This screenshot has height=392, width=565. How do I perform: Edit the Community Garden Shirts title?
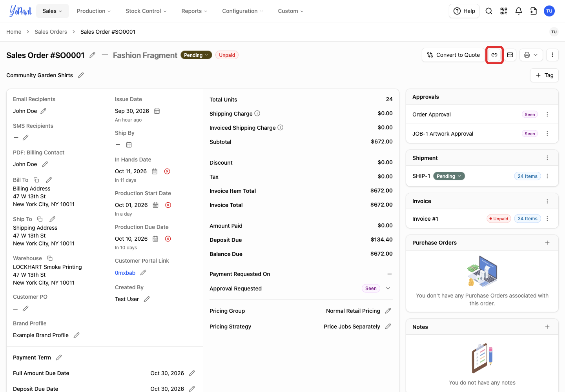pyautogui.click(x=81, y=75)
